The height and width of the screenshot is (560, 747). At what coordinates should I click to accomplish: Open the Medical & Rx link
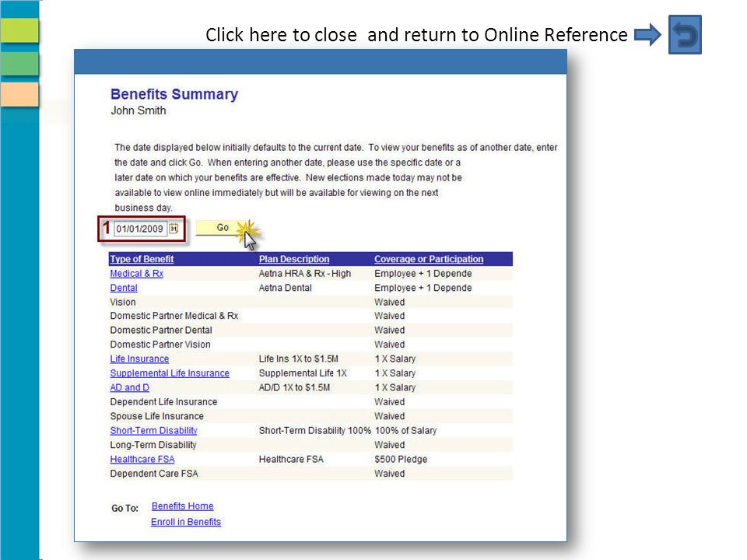click(137, 273)
